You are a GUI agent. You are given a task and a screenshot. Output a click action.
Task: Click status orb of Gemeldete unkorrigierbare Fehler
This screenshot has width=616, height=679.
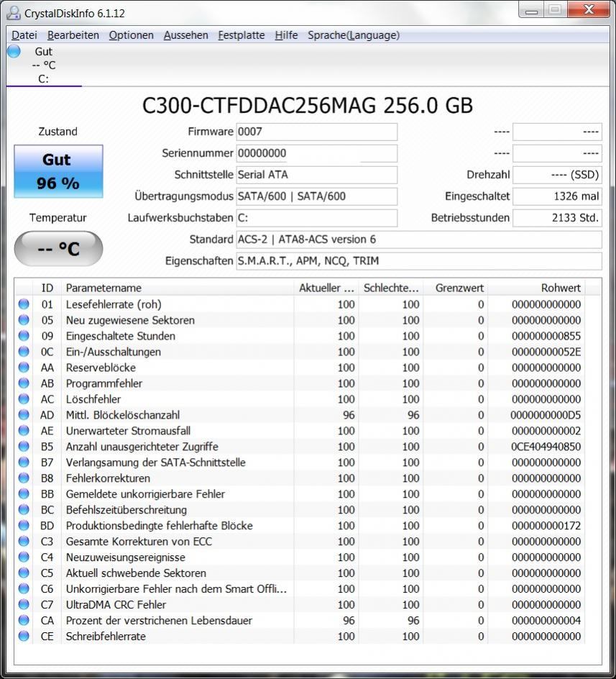pyautogui.click(x=24, y=493)
